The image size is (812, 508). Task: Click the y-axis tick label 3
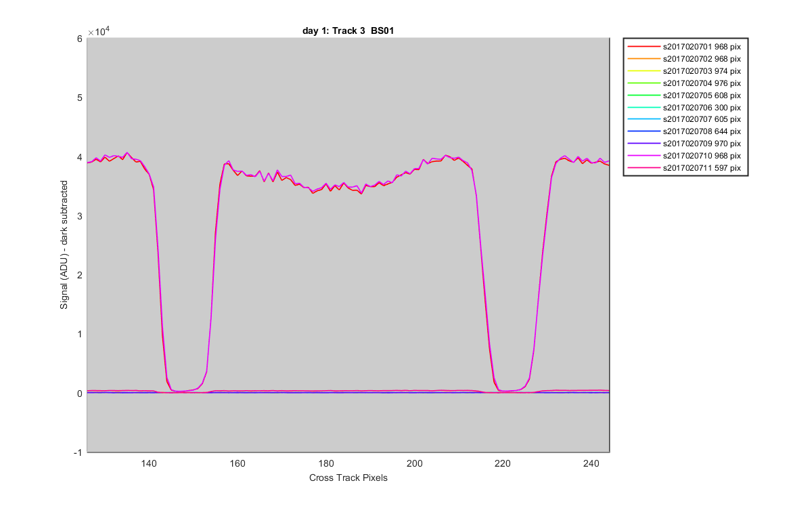(80, 216)
